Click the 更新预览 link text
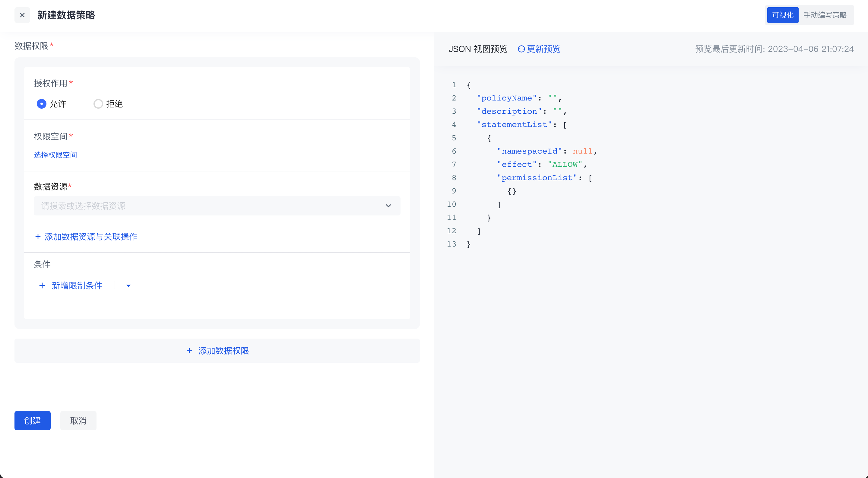Viewport: 868px width, 478px height. pyautogui.click(x=543, y=49)
